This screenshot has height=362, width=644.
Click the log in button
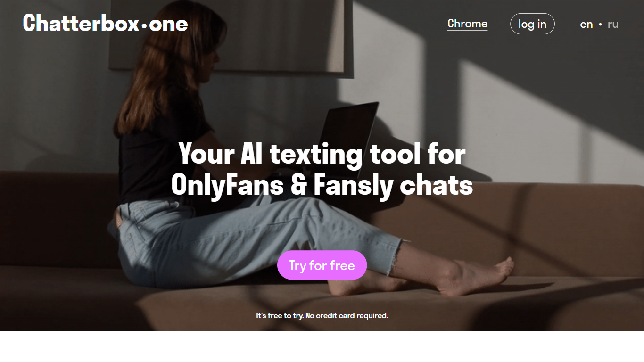[532, 24]
